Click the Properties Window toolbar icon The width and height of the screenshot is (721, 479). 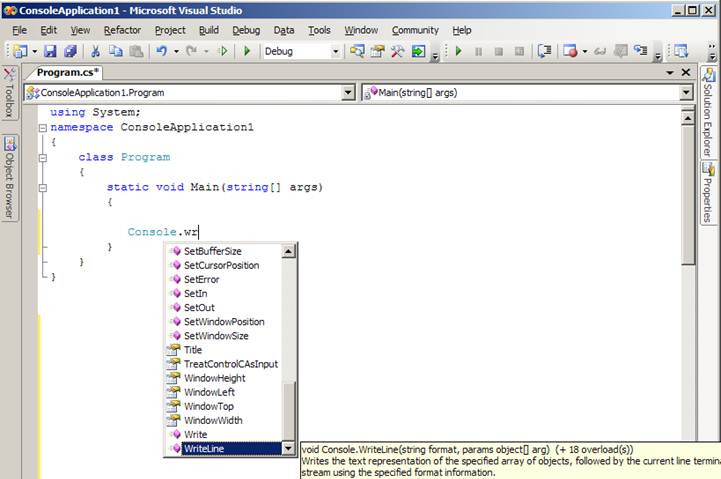377,51
